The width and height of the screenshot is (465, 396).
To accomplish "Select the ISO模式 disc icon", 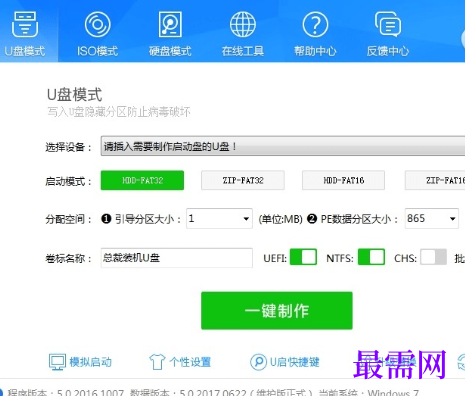I will (x=97, y=24).
